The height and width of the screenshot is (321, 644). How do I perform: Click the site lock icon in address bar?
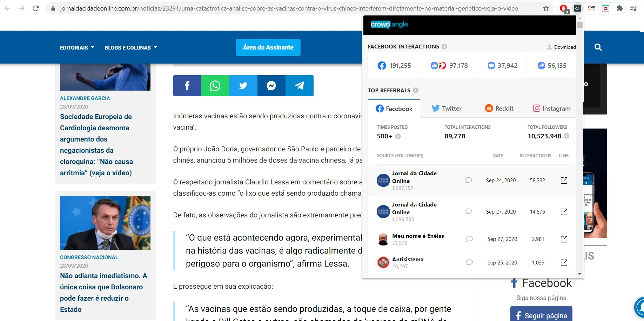pos(53,8)
